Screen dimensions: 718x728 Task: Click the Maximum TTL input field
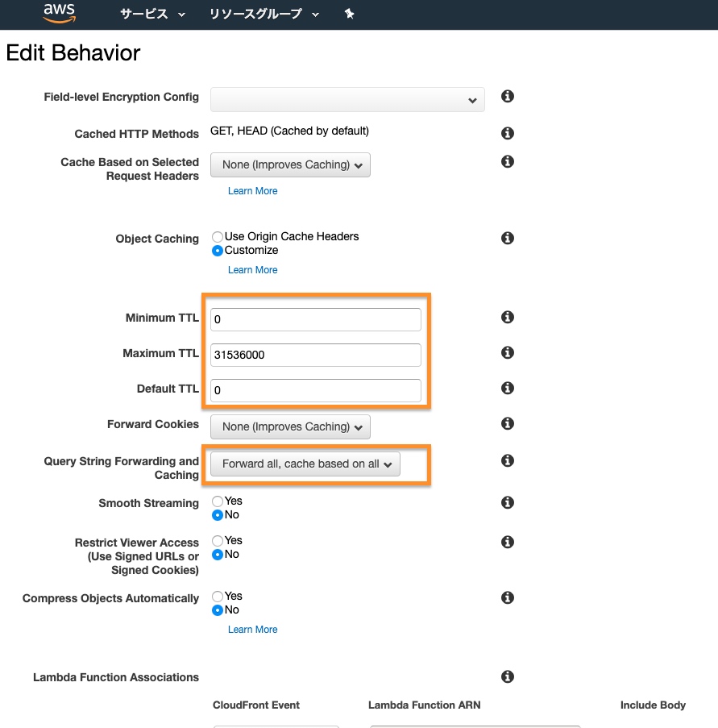point(315,355)
